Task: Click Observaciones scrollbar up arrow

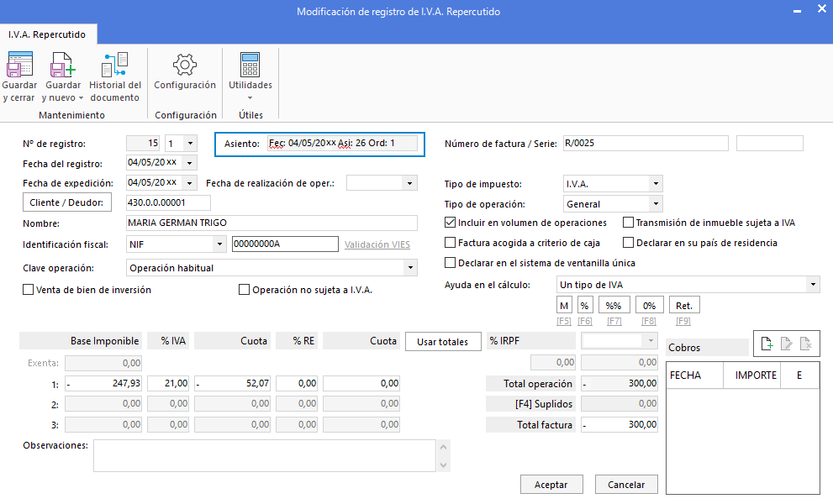Action: [x=443, y=446]
